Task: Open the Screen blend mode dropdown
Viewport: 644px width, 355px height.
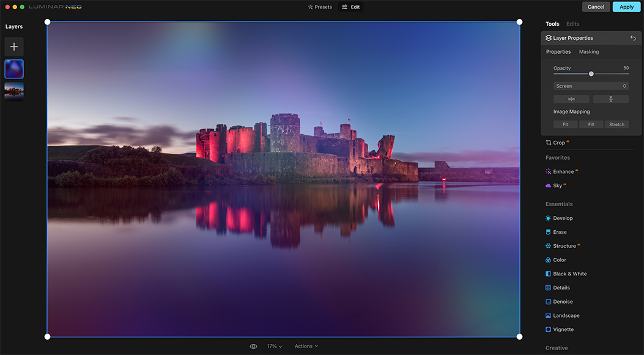Action: (x=591, y=86)
